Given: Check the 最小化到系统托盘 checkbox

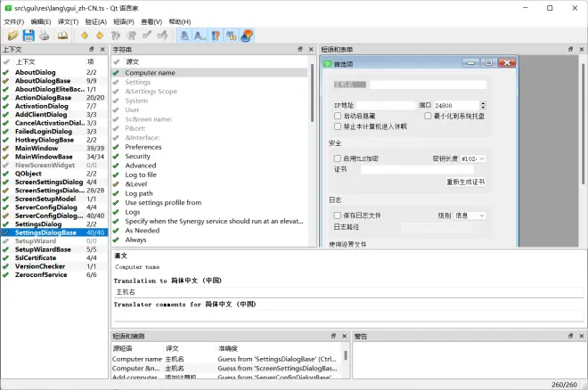Looking at the screenshot, I should click(x=428, y=116).
